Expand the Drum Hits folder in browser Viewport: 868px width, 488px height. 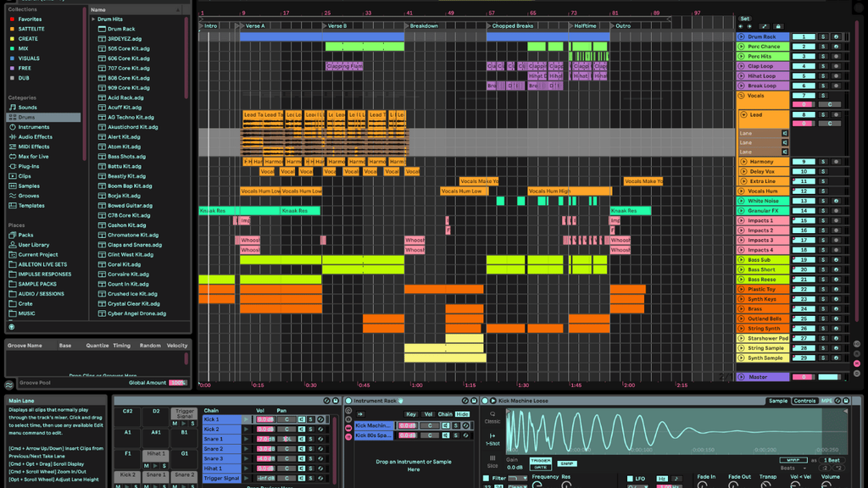point(92,19)
